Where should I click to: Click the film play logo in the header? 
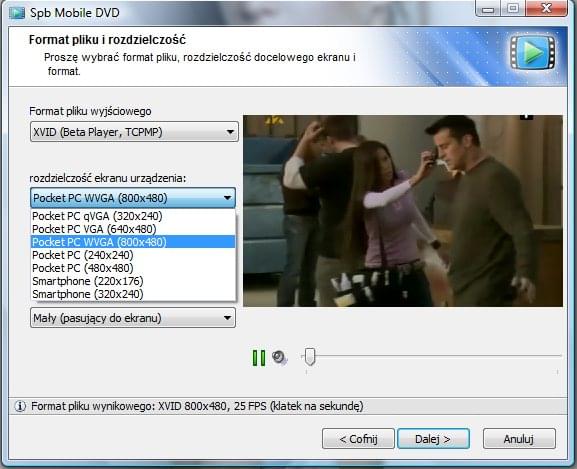click(532, 53)
